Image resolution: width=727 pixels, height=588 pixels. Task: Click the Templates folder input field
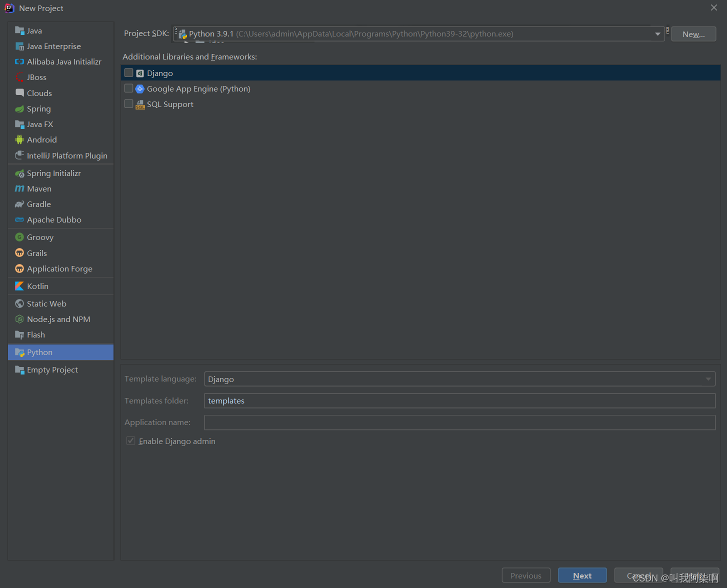click(x=459, y=400)
